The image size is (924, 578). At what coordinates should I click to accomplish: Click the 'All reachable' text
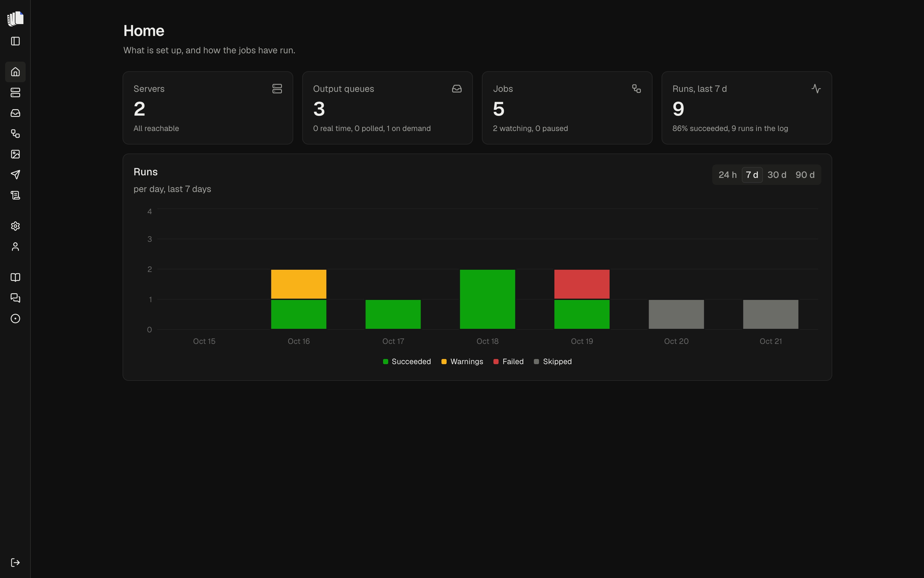156,128
